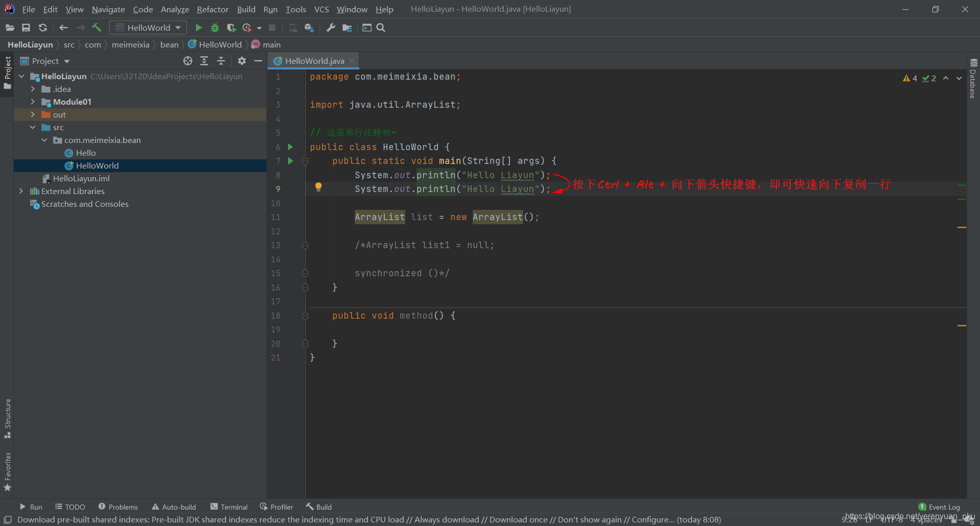Open the HelloWorld run configuration dropdown

click(148, 28)
